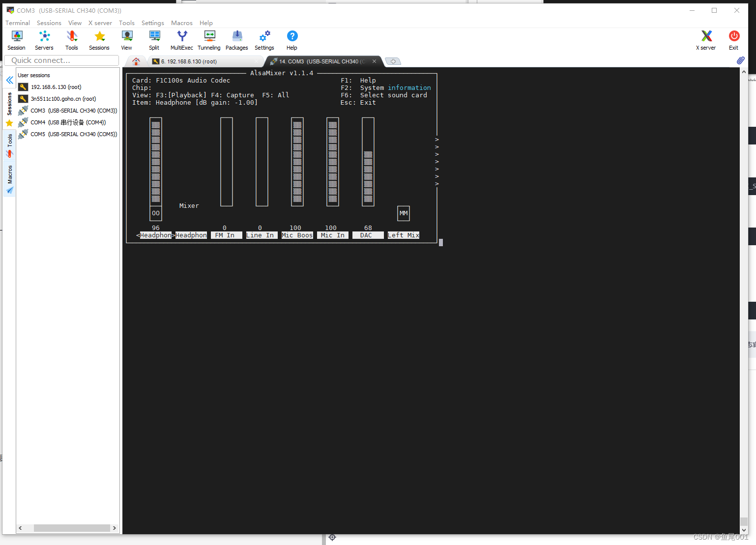Image resolution: width=756 pixels, height=545 pixels.
Task: Split the terminal view
Action: [154, 39]
